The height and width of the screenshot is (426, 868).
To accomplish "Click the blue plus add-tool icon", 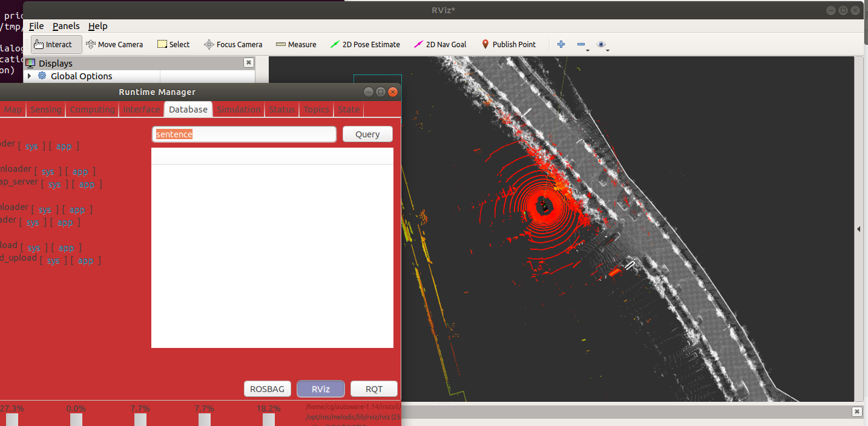I will click(x=561, y=44).
